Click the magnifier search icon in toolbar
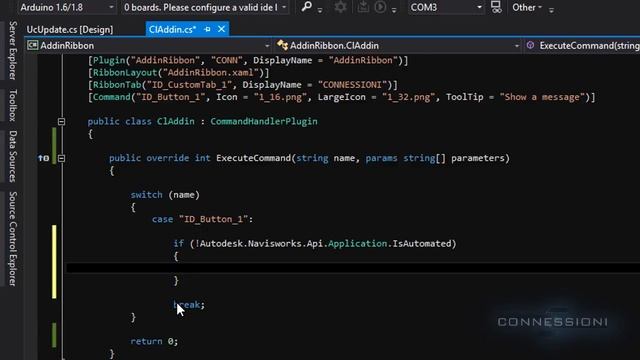This screenshot has width=640, height=360. point(307,7)
